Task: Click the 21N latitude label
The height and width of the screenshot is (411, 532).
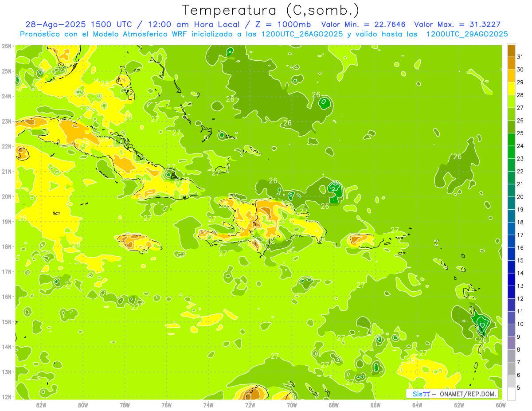Action: [7, 171]
